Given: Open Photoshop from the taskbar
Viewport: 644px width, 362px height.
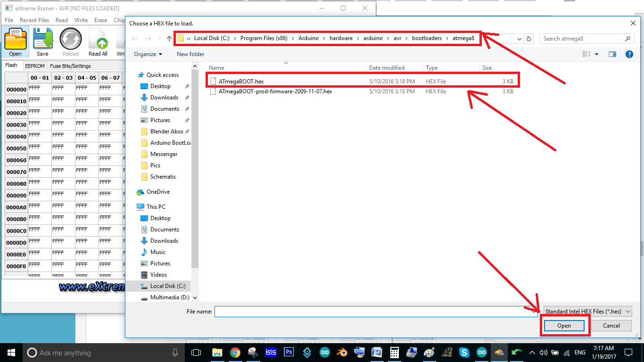Looking at the screenshot, I should 289,353.
